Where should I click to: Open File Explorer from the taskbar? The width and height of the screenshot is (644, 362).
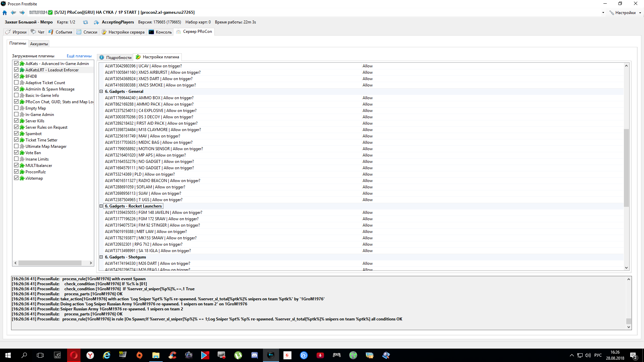[x=156, y=355]
